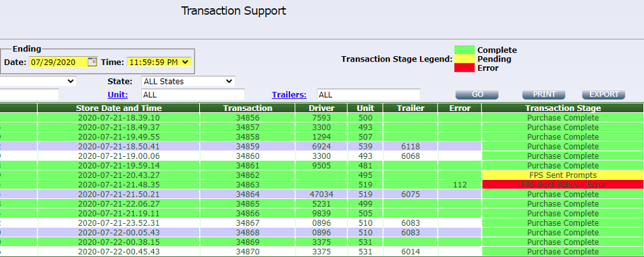The width and height of the screenshot is (644, 257).
Task: Sort by Store Date and Time column header
Action: pos(119,108)
